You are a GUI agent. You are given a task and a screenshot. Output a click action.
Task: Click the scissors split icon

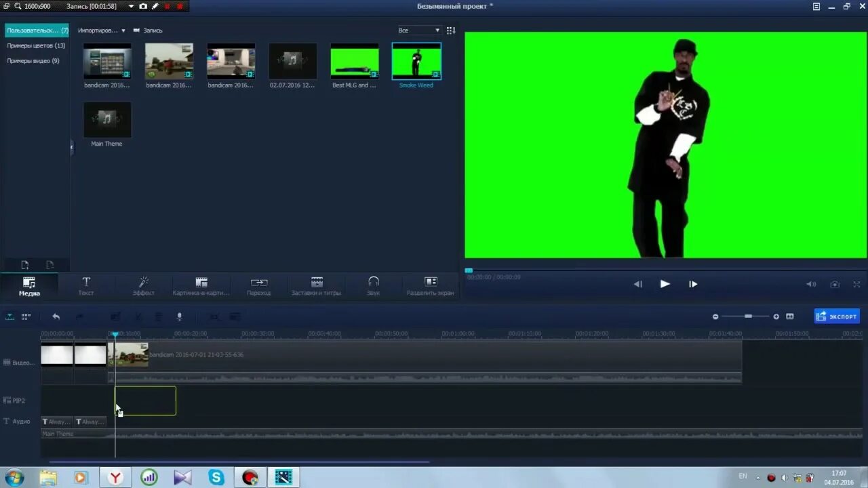[x=138, y=317]
